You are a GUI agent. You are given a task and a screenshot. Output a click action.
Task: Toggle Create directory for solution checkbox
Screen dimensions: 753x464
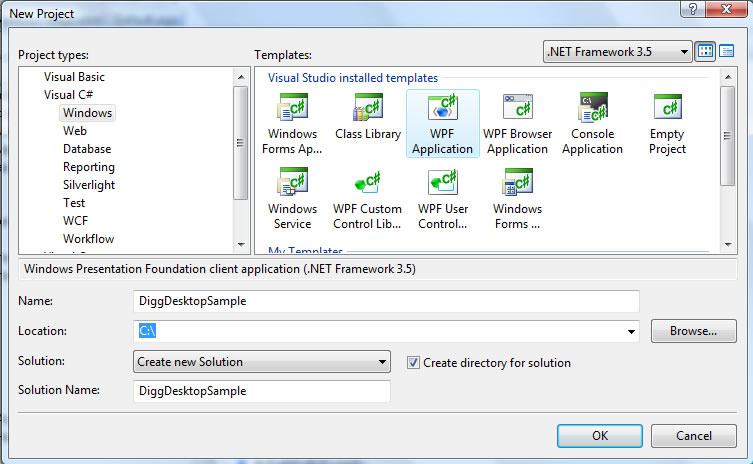click(x=413, y=363)
